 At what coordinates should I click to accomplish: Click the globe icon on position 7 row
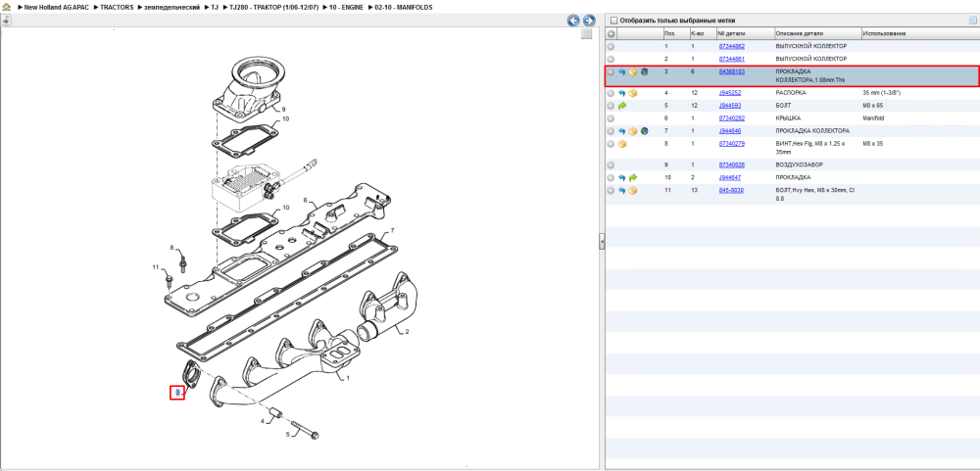(644, 131)
